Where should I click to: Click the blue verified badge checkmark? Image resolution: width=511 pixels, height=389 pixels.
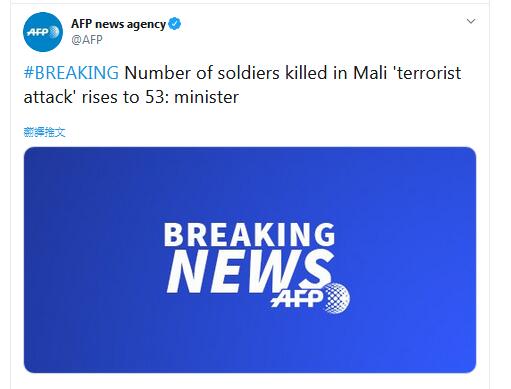pyautogui.click(x=175, y=24)
